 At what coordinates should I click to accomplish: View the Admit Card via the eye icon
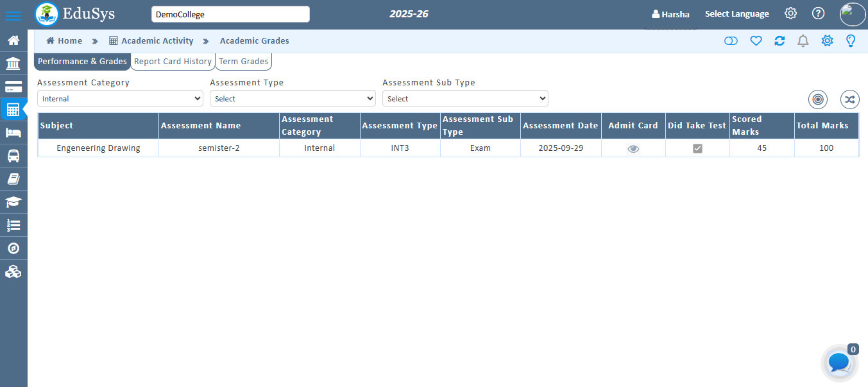point(633,148)
